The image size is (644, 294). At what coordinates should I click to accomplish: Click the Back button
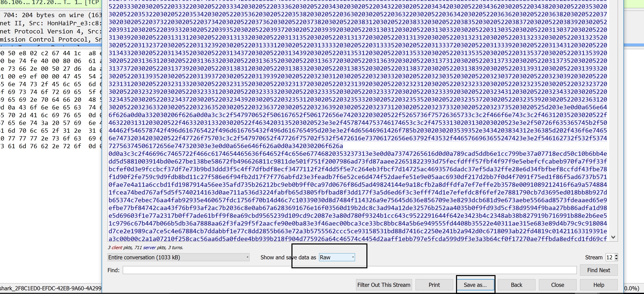tap(517, 285)
